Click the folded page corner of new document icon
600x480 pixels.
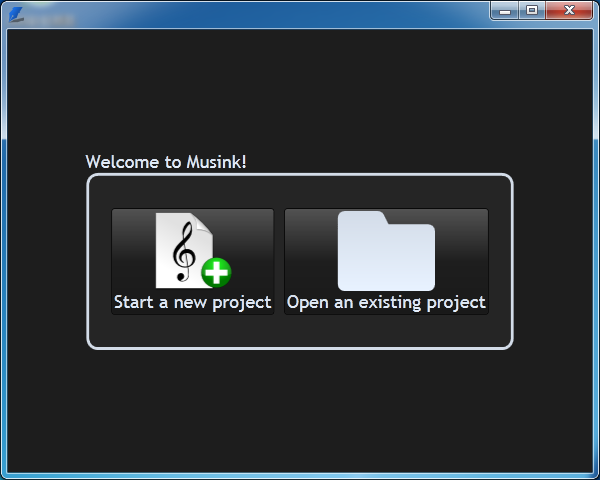[x=203, y=223]
